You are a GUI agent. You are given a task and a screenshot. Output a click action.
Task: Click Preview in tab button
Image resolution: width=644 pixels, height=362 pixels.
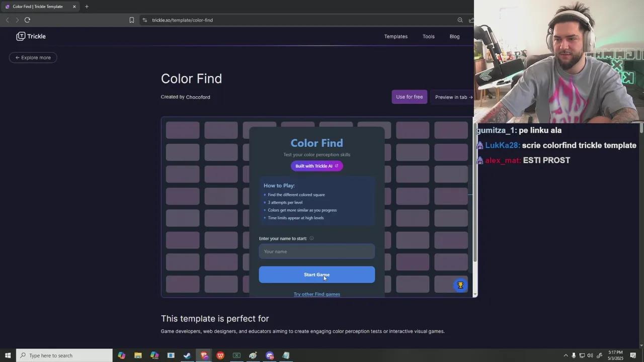(x=452, y=97)
